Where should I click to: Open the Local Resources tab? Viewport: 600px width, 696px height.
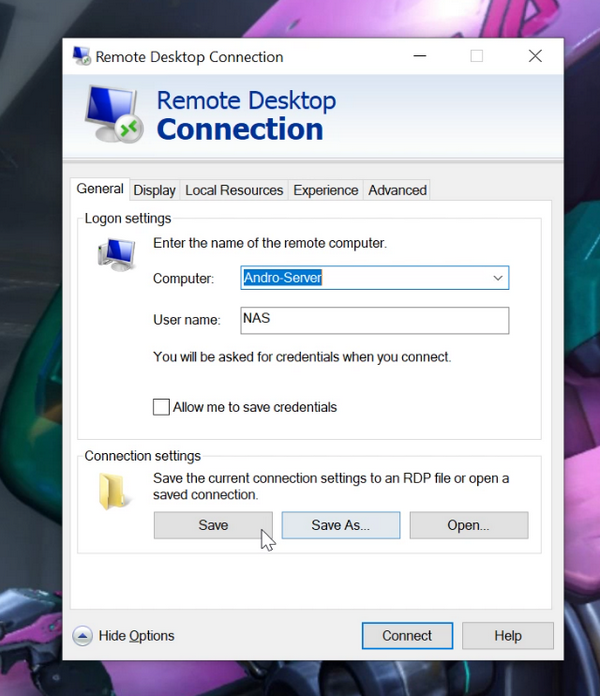pos(235,190)
